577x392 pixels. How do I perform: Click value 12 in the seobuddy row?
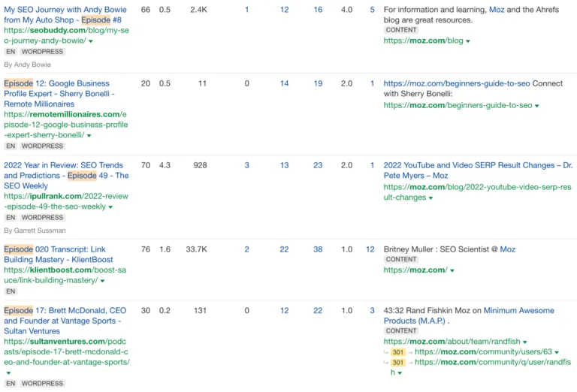pos(284,10)
